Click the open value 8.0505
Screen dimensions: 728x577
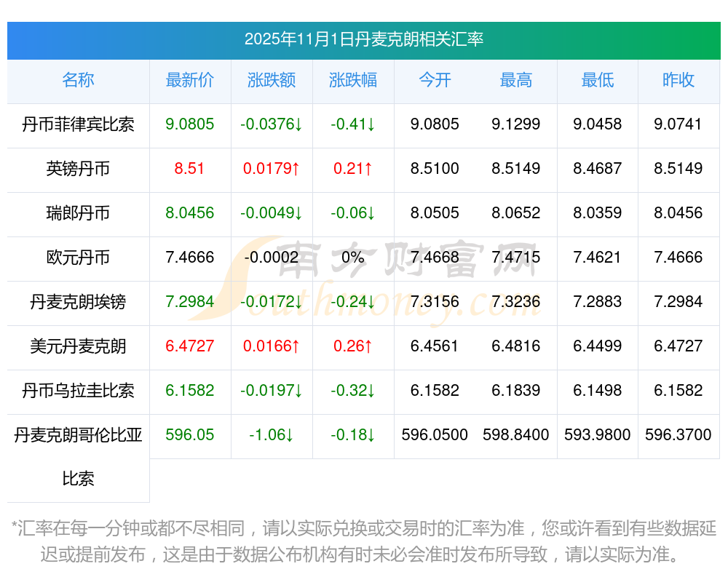(x=435, y=212)
